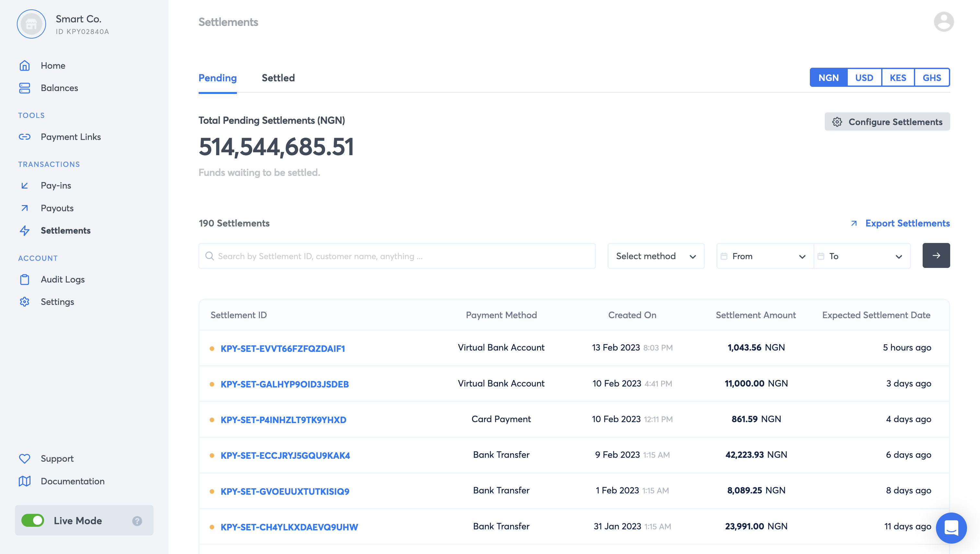The height and width of the screenshot is (554, 980).
Task: Switch to the Settled tab
Action: click(278, 78)
